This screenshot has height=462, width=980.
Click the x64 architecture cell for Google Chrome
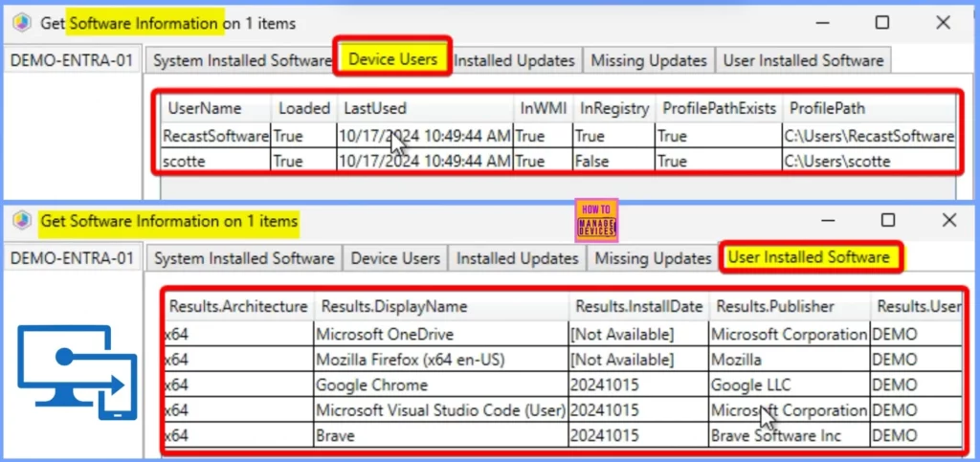tap(238, 385)
